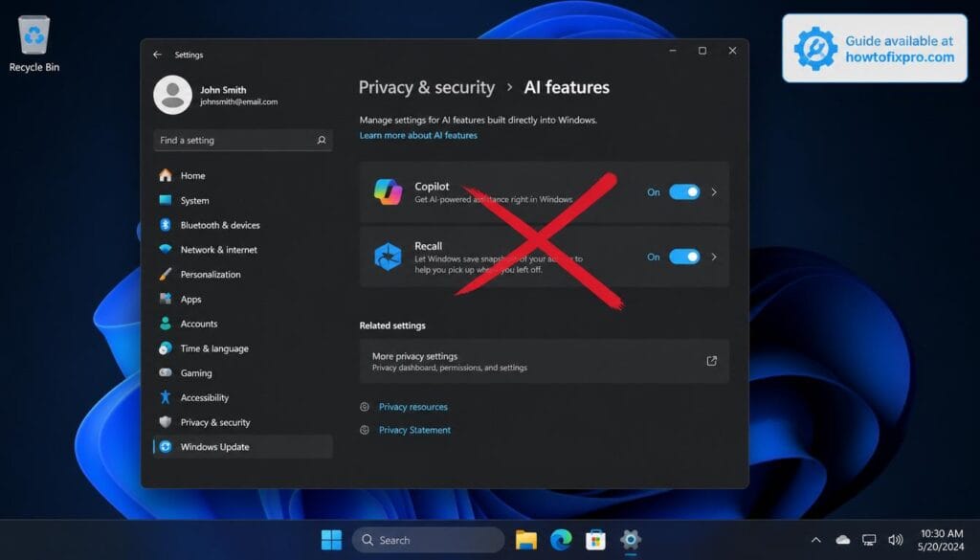Turn off the Recall toggle
Screen dimensions: 980x560
(x=684, y=257)
